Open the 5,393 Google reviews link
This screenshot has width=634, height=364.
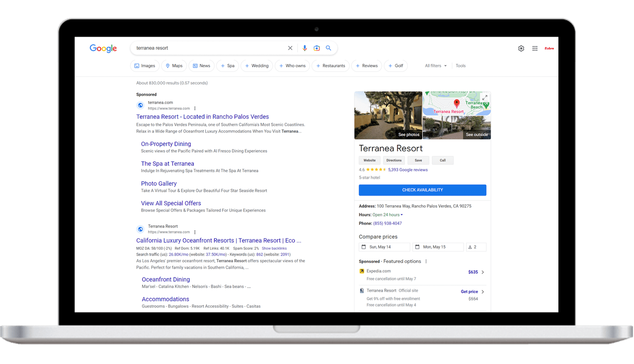click(408, 170)
